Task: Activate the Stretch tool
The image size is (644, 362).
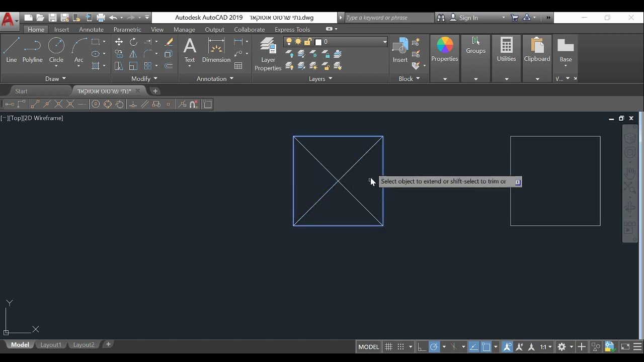Action: pos(119,66)
